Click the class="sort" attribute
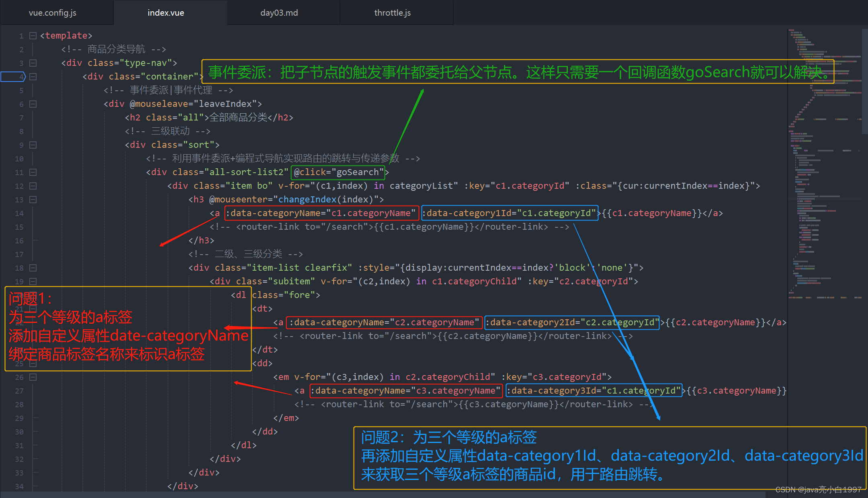Image resolution: width=868 pixels, height=498 pixels. [x=183, y=145]
